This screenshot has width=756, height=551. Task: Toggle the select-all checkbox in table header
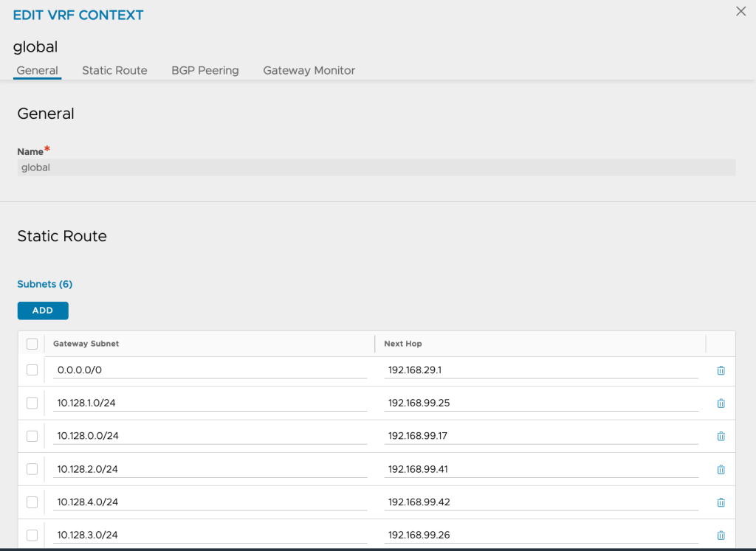point(32,344)
